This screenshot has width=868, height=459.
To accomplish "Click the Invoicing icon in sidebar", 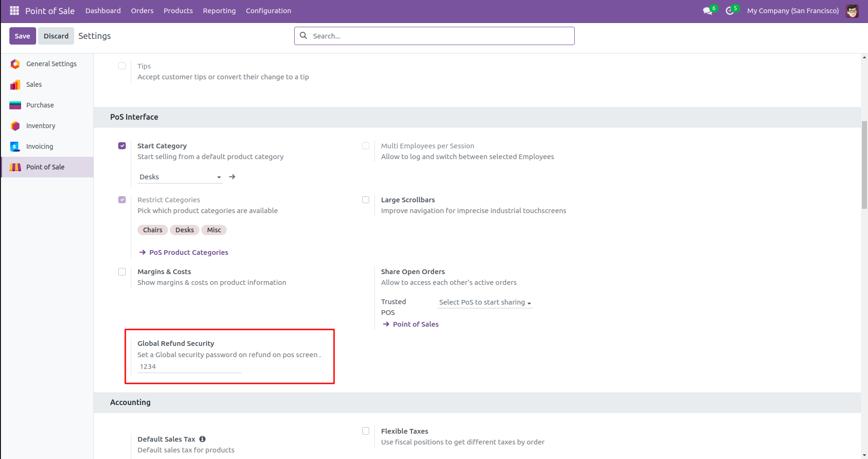I will click(x=15, y=146).
